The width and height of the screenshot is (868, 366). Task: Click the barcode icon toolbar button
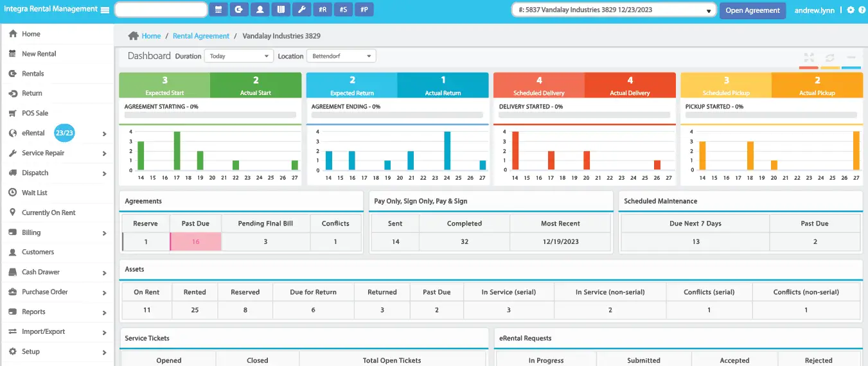[280, 10]
